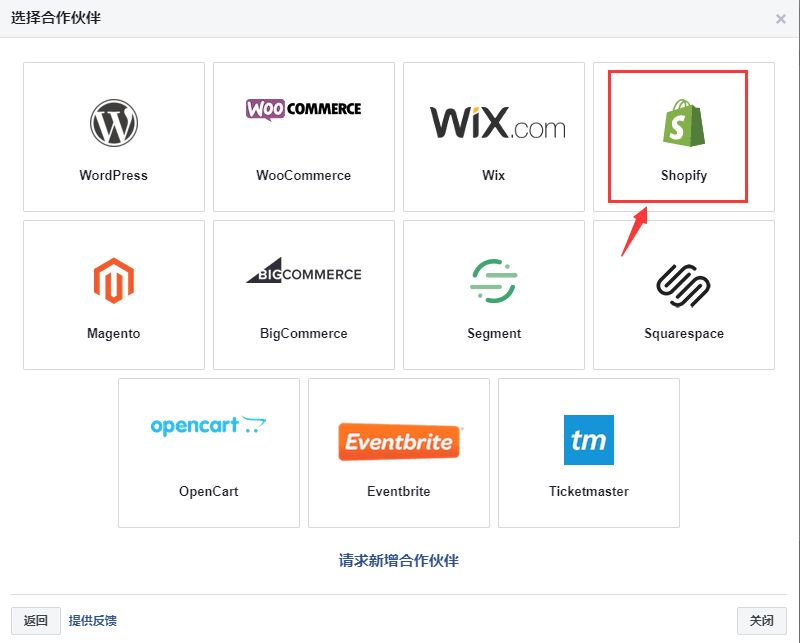Select the WooCommerce text label

tap(304, 176)
